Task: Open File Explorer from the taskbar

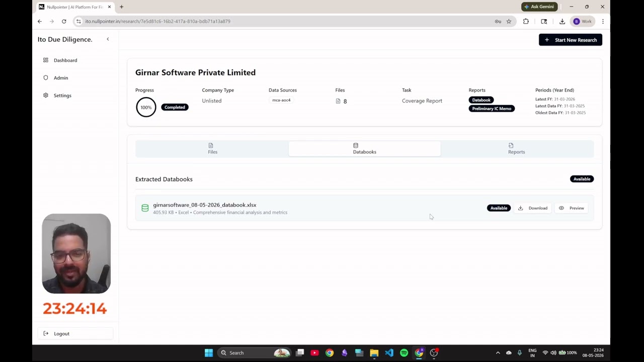Action: coord(374,353)
